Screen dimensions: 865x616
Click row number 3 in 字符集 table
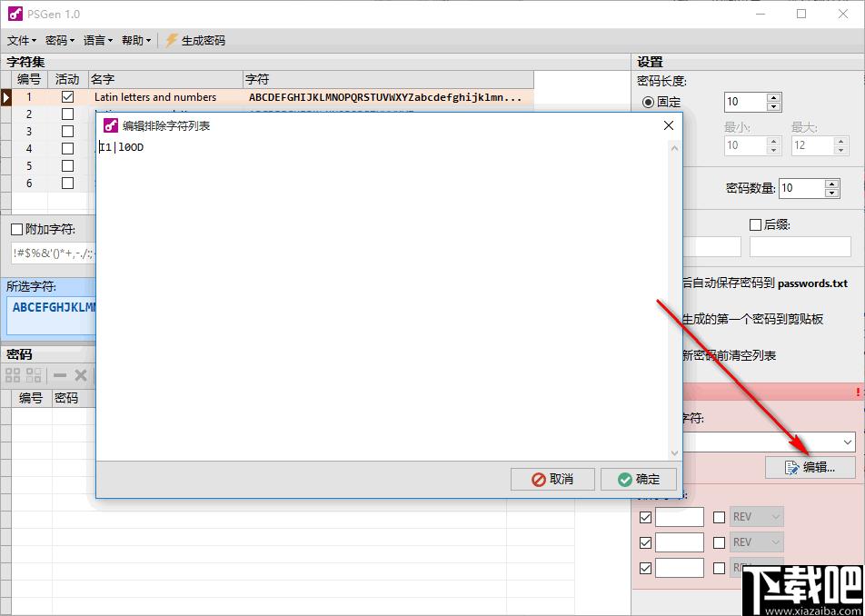[x=29, y=131]
